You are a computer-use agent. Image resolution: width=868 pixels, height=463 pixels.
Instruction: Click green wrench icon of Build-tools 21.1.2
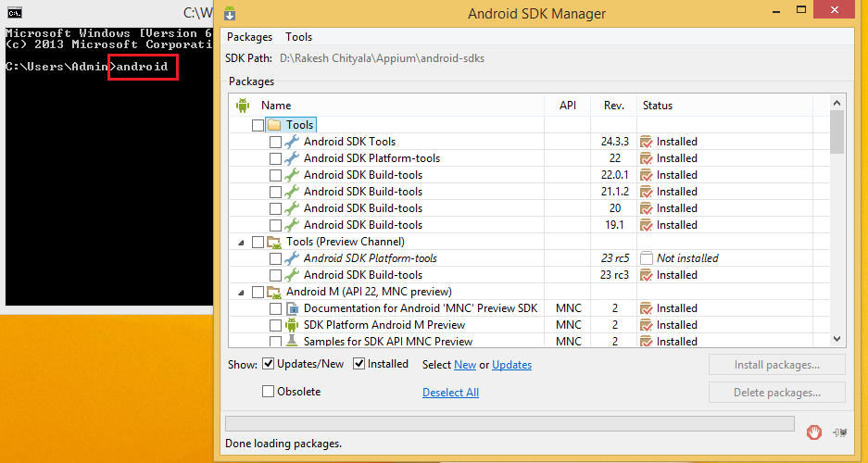(292, 192)
